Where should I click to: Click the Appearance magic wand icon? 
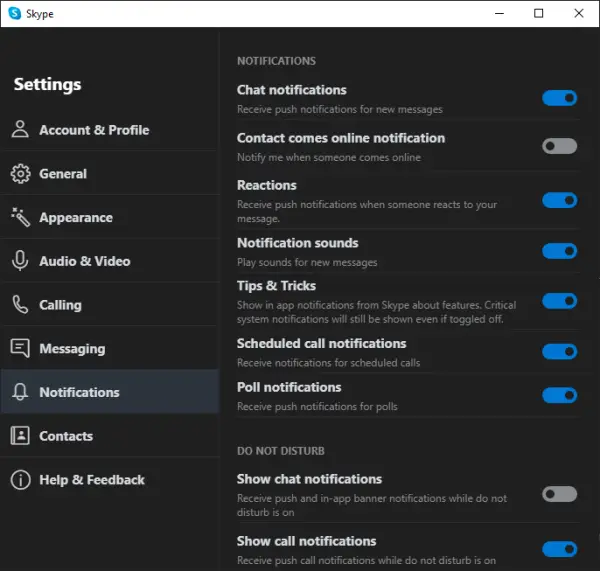(20, 217)
